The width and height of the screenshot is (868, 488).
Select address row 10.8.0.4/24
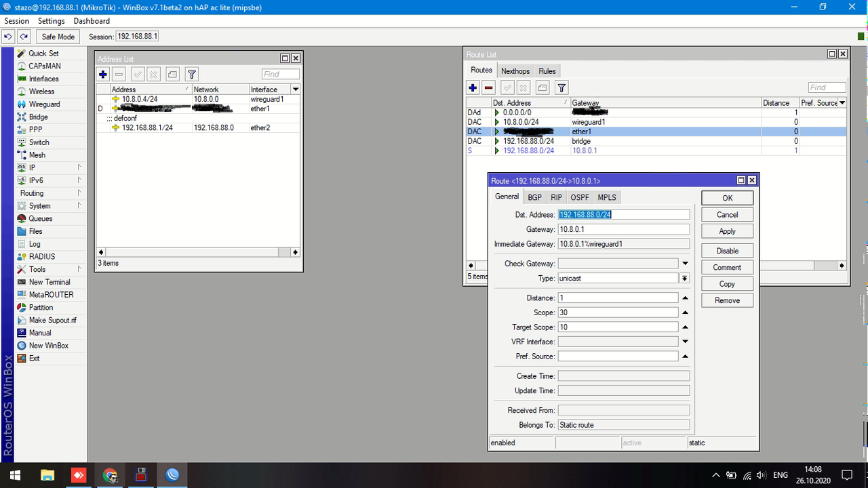[198, 99]
